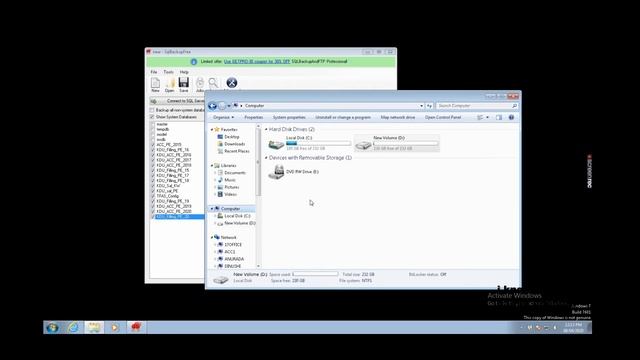Click the New job icon in SqlBackupFree
This screenshot has width=640, height=360.
[x=156, y=83]
